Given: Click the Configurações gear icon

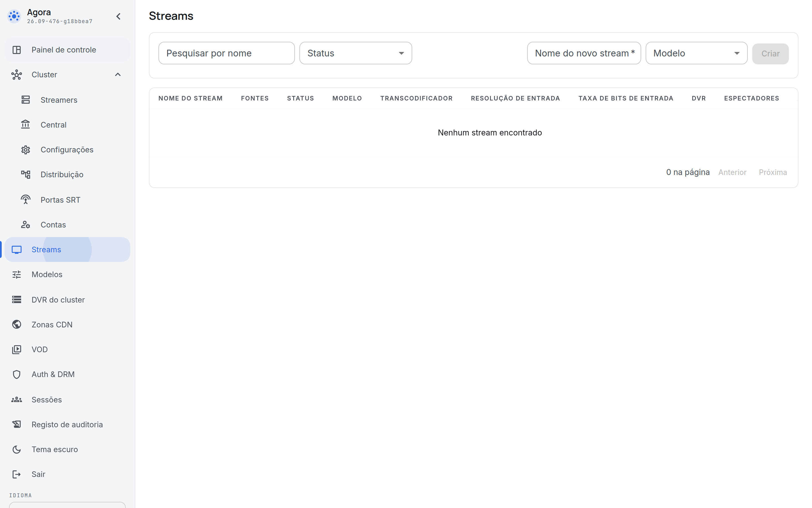Looking at the screenshot, I should click(x=26, y=150).
